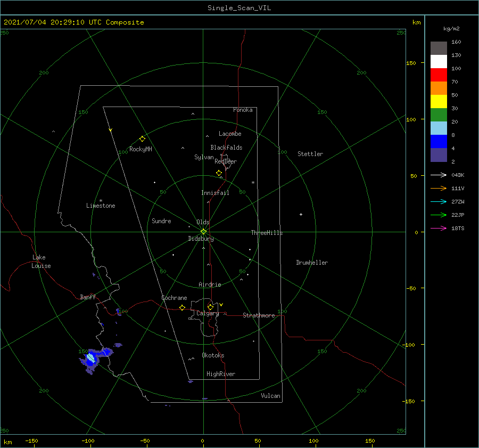Click the Lake Louise label

[41, 262]
